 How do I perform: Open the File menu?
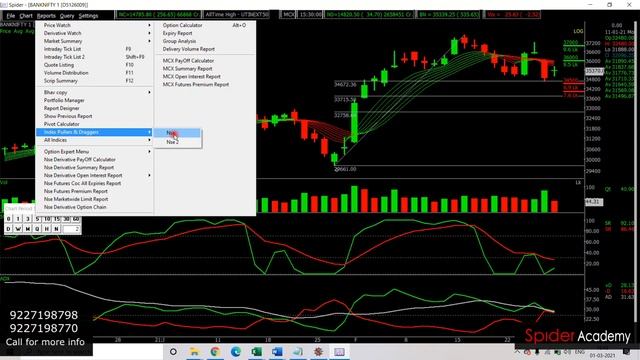click(x=11, y=16)
